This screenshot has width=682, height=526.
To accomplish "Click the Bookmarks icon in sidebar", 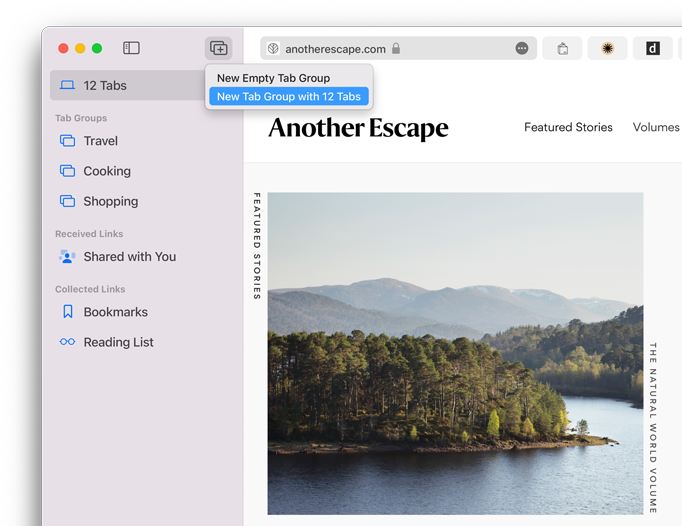I will click(x=68, y=312).
